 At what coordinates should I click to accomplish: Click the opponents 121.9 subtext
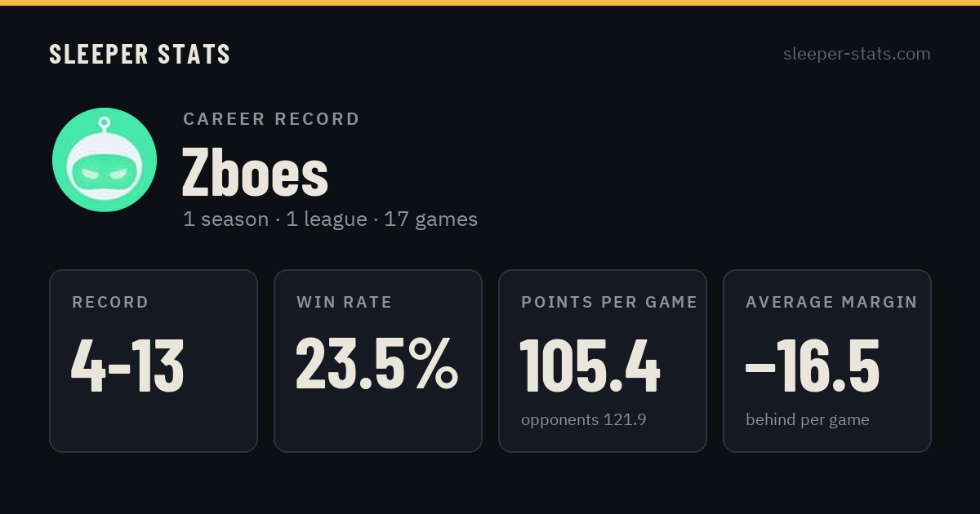coord(584,420)
